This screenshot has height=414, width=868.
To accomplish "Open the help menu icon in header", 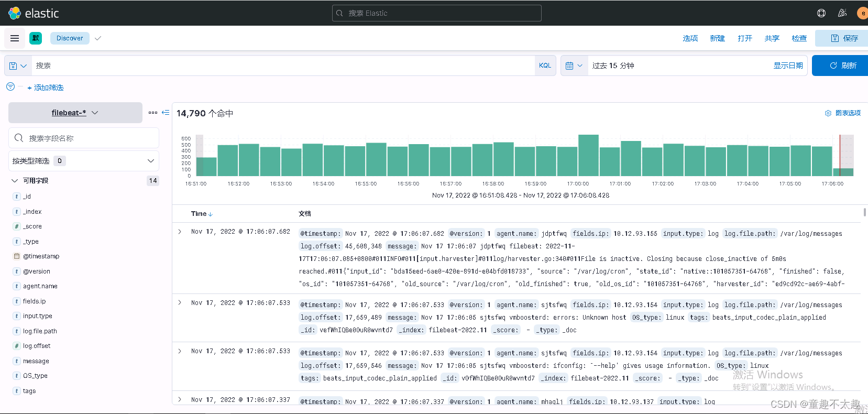I will tap(821, 13).
